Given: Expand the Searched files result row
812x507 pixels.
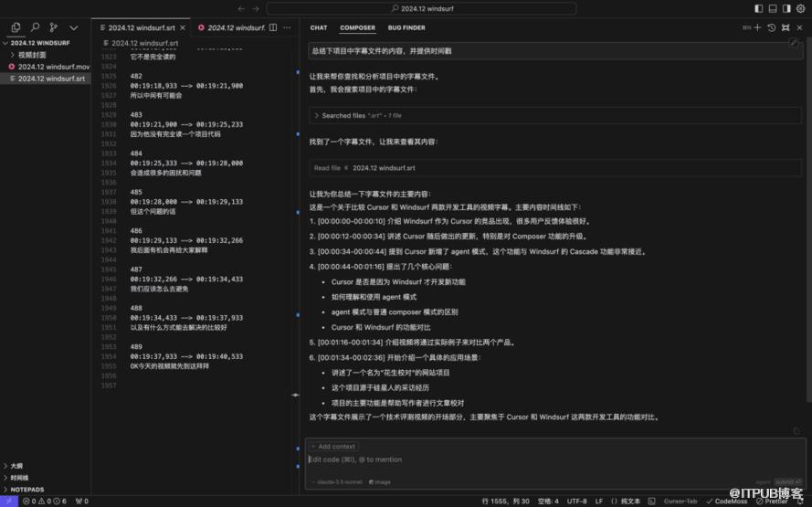Looking at the screenshot, I should coord(555,115).
